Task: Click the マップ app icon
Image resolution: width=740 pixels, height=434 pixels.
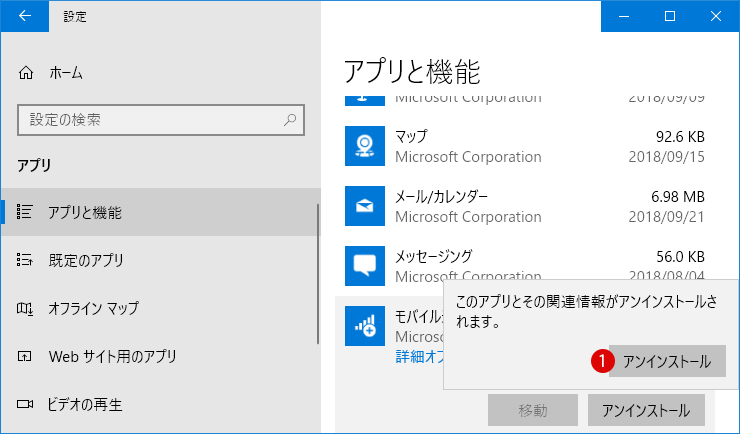Action: 364,146
